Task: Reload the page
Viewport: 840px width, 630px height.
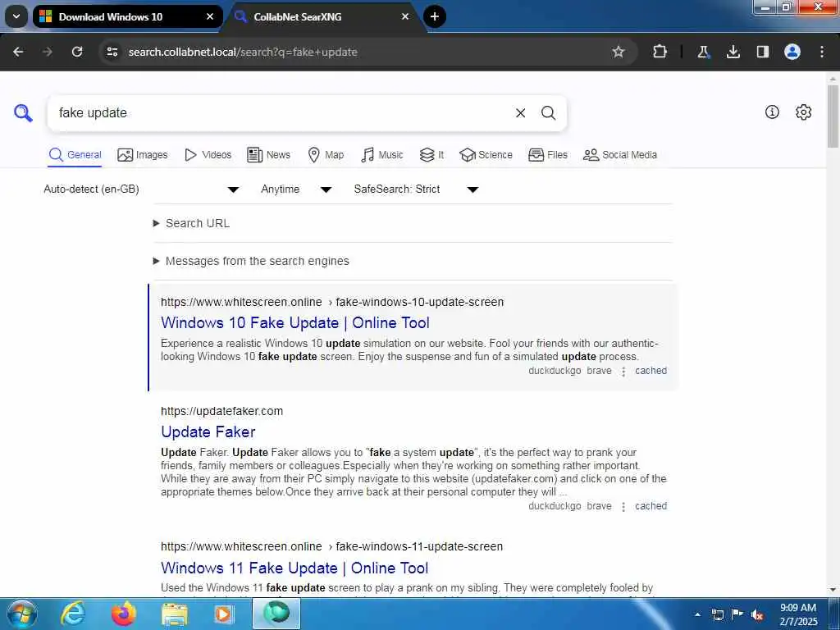Action: click(x=77, y=52)
